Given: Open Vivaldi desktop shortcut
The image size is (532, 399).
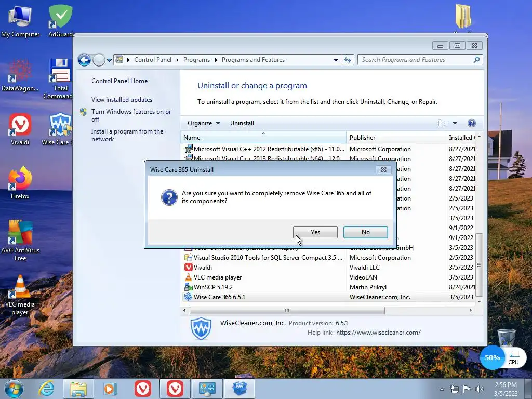Looking at the screenshot, I should point(20,129).
